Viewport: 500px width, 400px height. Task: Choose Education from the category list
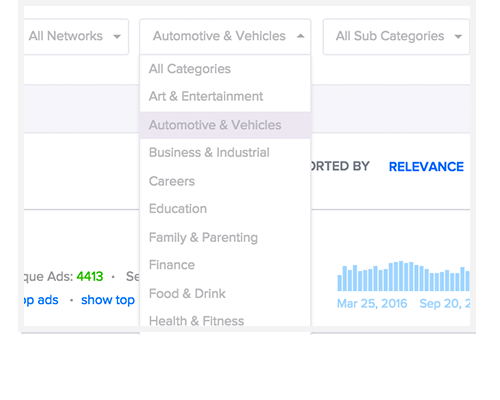pos(225,209)
